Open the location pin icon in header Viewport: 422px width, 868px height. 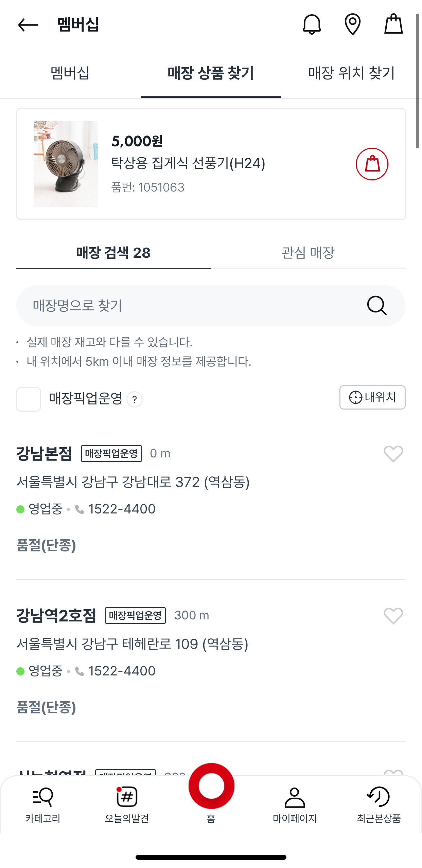pyautogui.click(x=352, y=24)
